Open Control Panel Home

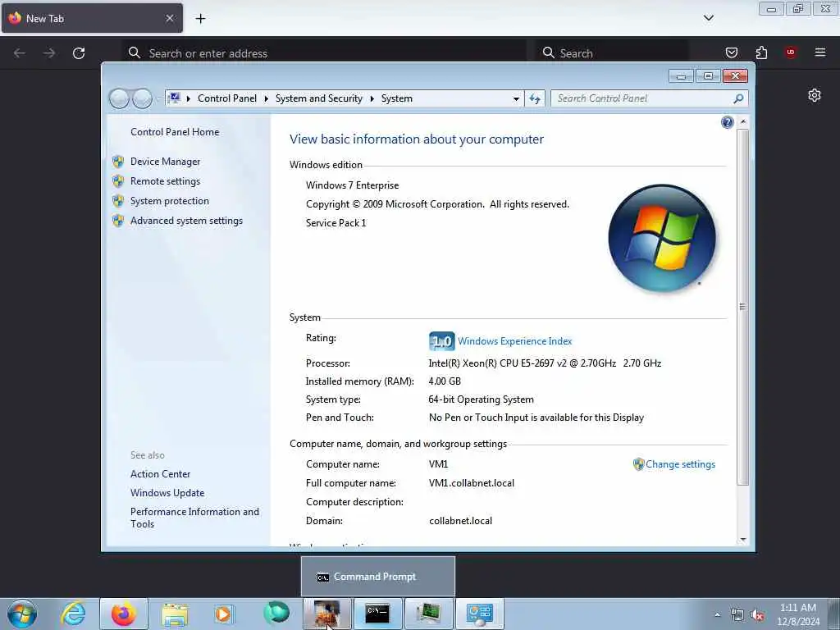175,132
